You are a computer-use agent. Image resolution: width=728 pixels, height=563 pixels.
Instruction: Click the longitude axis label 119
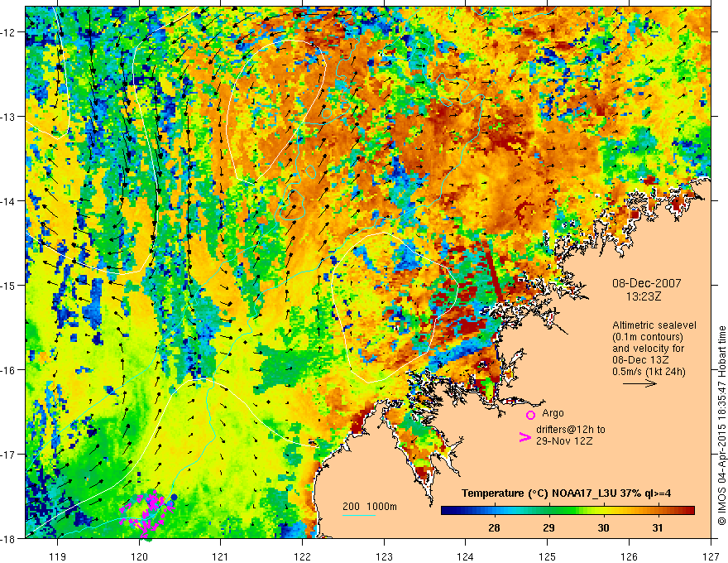58,557
